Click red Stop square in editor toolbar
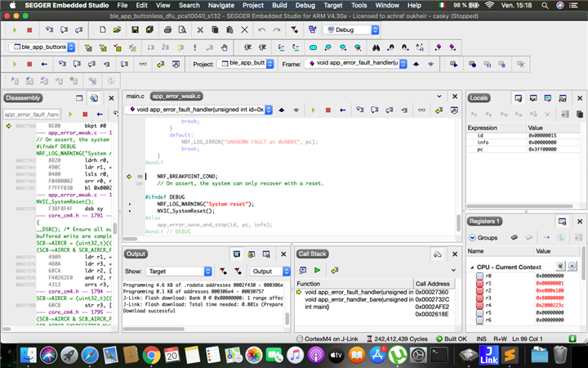Image resolution: width=588 pixels, height=368 pixels. click(328, 110)
